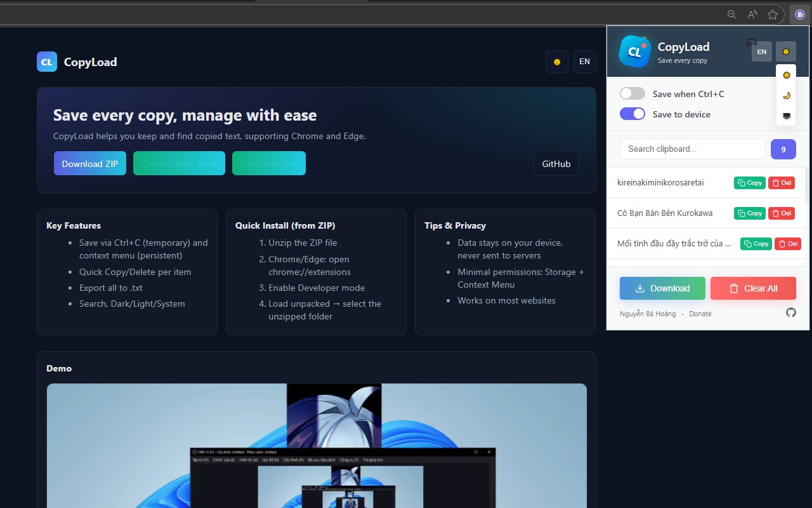Copy the kireinakiminikorosaretai entry

750,183
